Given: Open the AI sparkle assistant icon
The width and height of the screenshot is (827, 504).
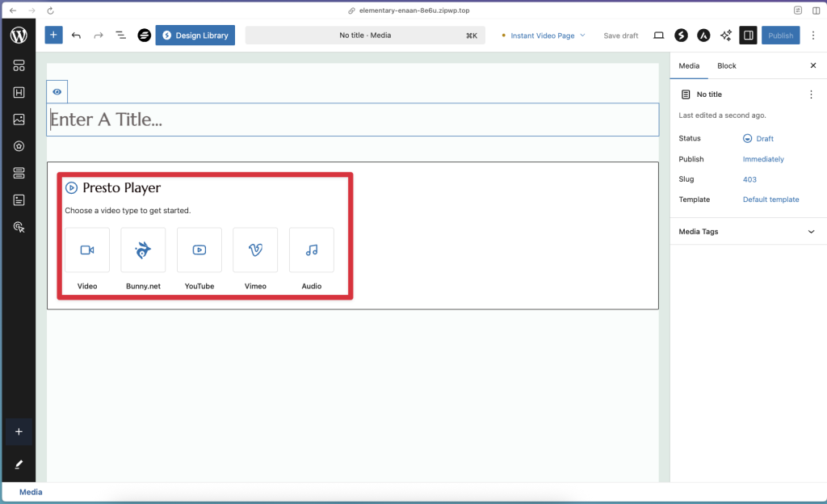Looking at the screenshot, I should point(726,36).
